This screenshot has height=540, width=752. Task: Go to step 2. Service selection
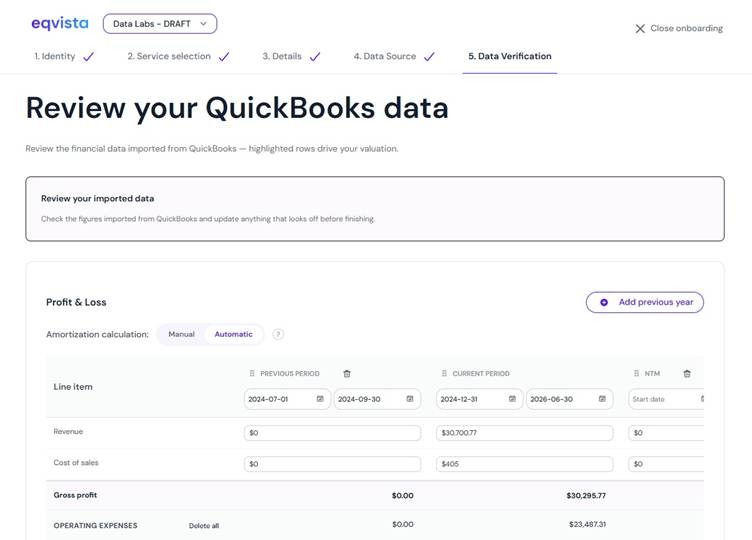[x=169, y=56]
